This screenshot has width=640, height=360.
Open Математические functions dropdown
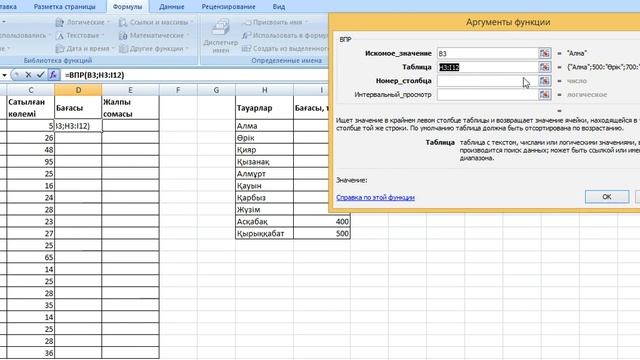click(x=154, y=36)
